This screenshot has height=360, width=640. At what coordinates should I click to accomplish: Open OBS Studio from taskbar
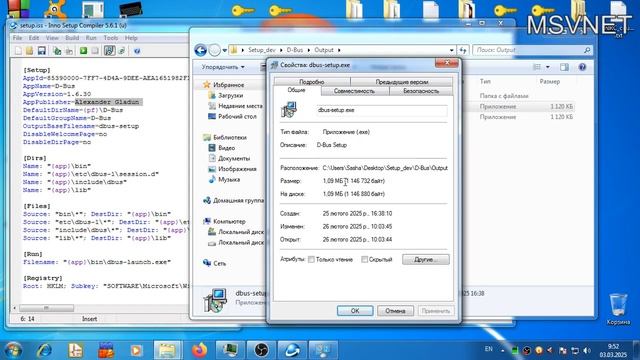(x=261, y=350)
